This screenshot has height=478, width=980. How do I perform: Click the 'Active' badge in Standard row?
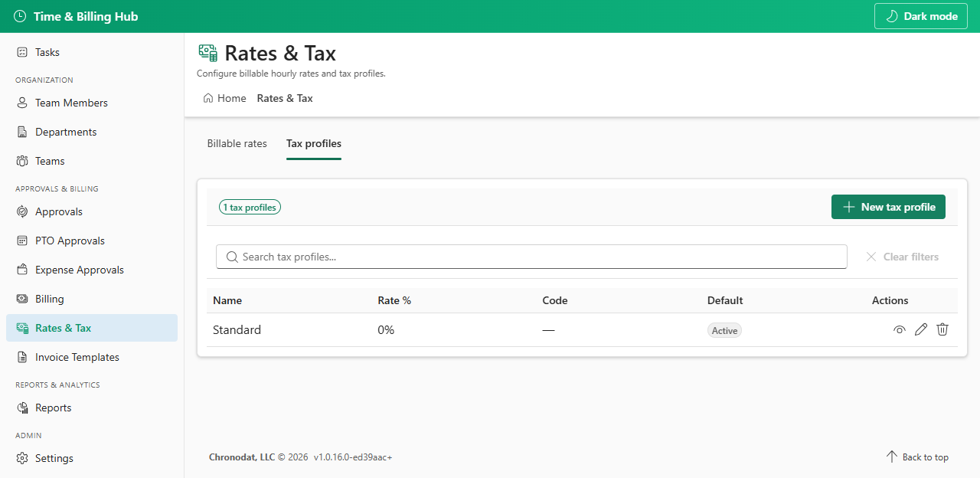point(724,331)
